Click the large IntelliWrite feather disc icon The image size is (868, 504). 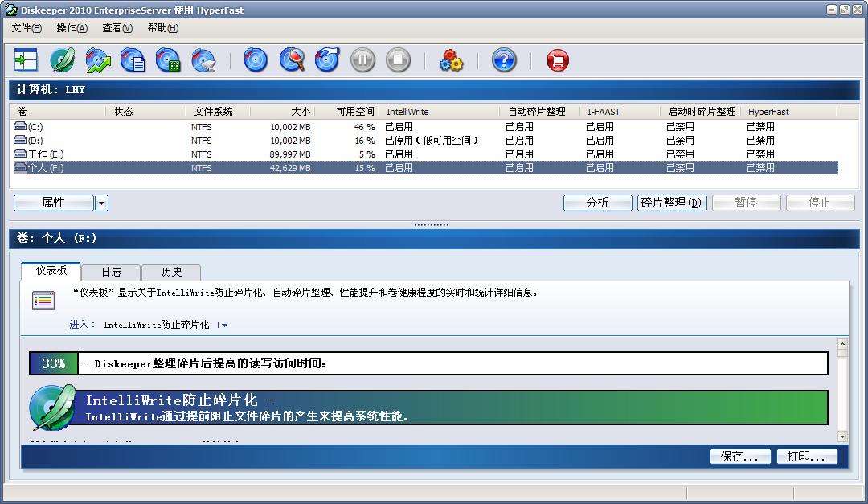[x=53, y=408]
